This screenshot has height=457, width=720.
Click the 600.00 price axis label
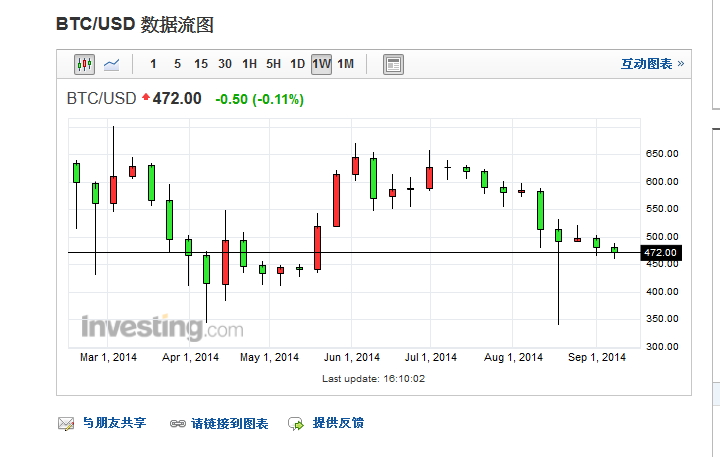[x=662, y=182]
